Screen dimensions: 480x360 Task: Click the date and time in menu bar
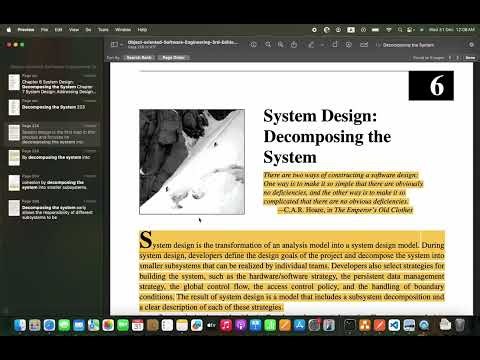pos(452,30)
